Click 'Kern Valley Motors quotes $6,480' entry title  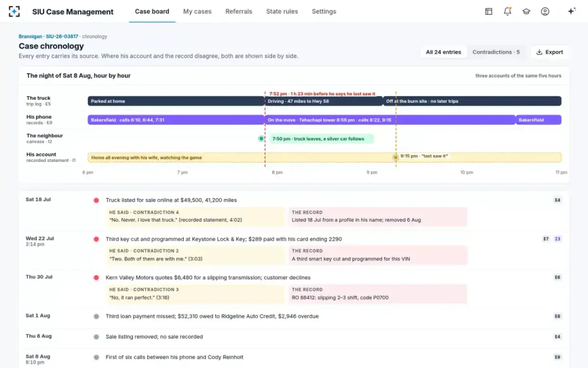coord(208,277)
